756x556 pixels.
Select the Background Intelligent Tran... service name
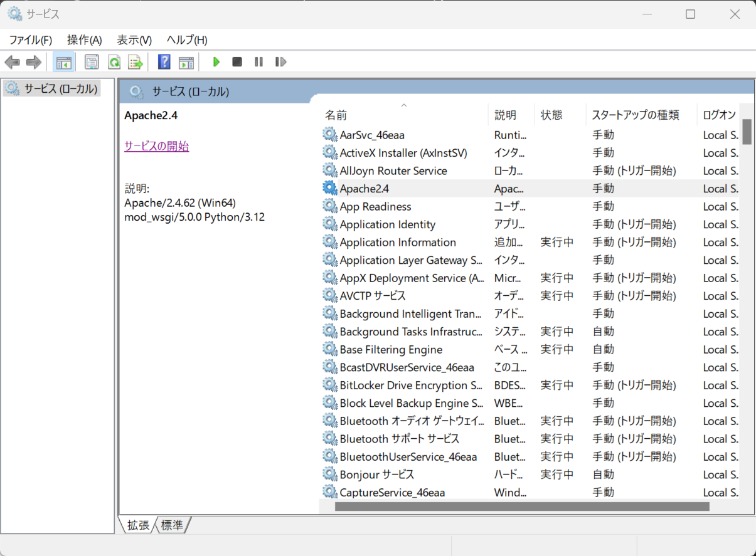pyautogui.click(x=411, y=313)
